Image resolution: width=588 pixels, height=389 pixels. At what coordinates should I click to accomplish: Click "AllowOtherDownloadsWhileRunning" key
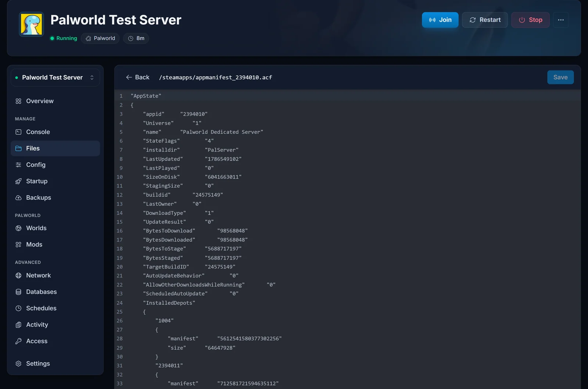194,285
